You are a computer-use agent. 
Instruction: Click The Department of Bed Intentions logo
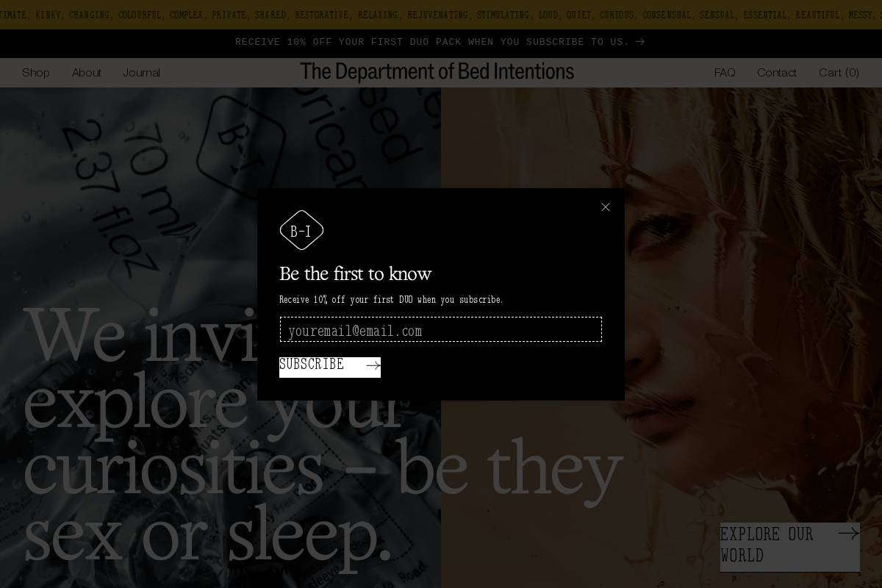[437, 72]
